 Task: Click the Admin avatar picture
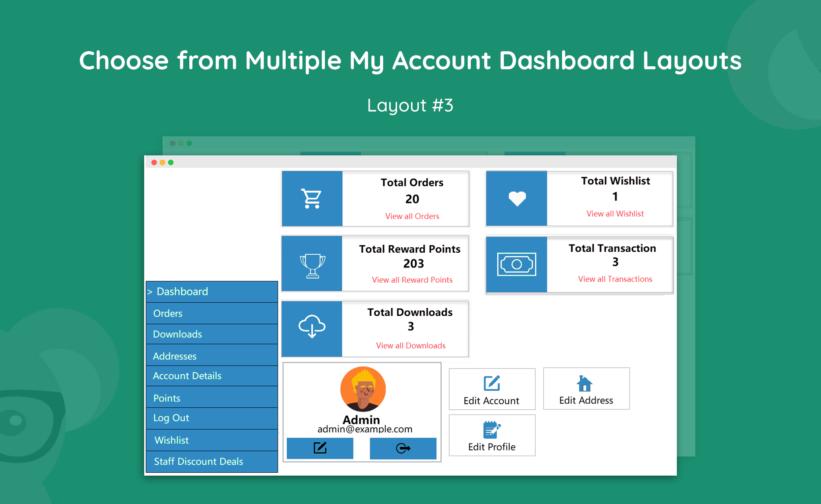tap(363, 389)
